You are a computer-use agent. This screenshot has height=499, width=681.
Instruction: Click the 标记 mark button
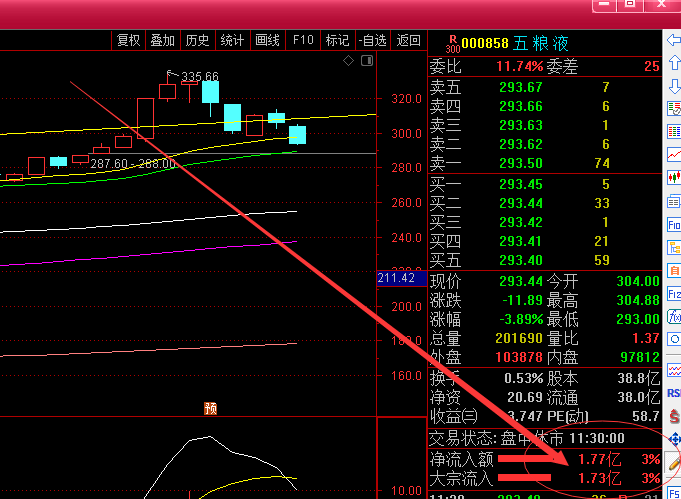click(337, 40)
